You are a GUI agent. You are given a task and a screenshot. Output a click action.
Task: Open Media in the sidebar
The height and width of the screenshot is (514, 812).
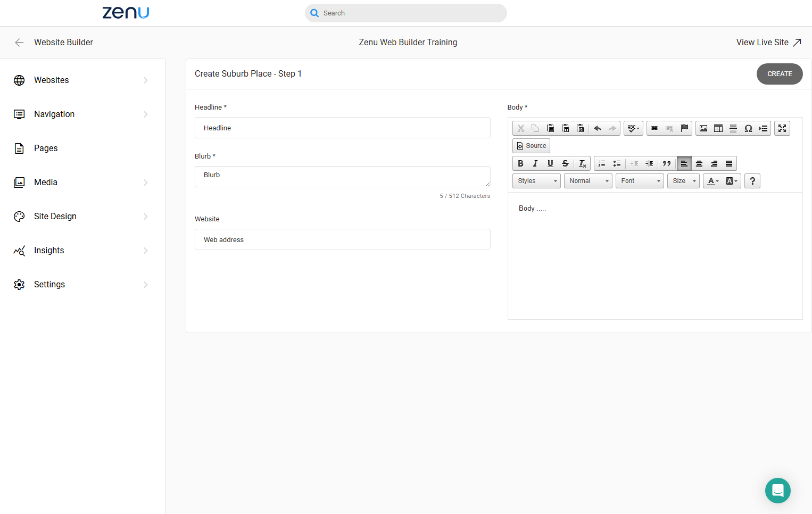point(82,183)
